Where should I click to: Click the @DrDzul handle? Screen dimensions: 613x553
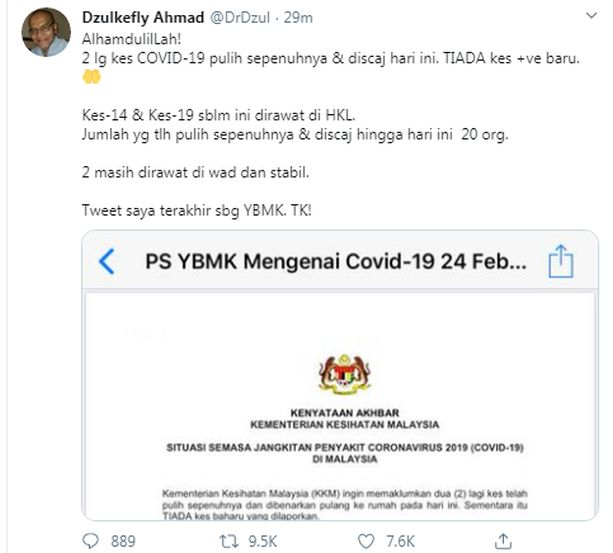pyautogui.click(x=240, y=18)
